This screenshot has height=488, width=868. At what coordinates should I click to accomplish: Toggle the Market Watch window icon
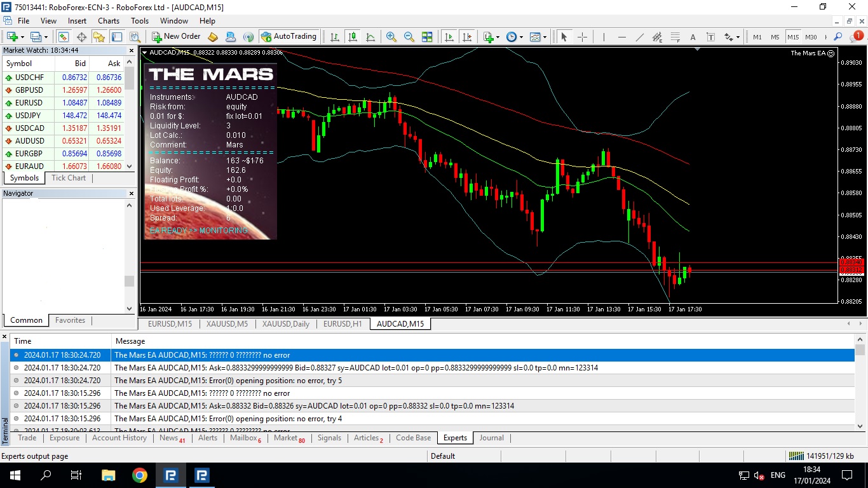pos(63,37)
